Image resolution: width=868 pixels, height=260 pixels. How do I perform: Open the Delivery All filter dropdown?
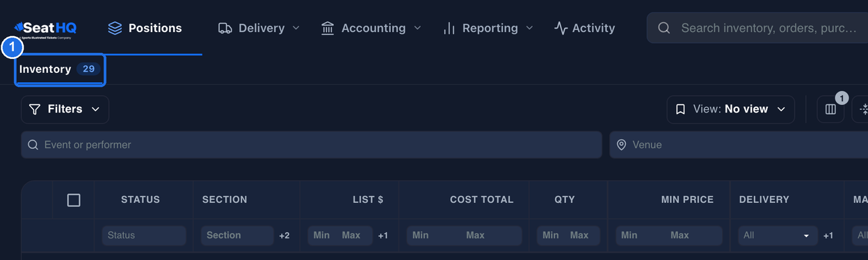(778, 236)
